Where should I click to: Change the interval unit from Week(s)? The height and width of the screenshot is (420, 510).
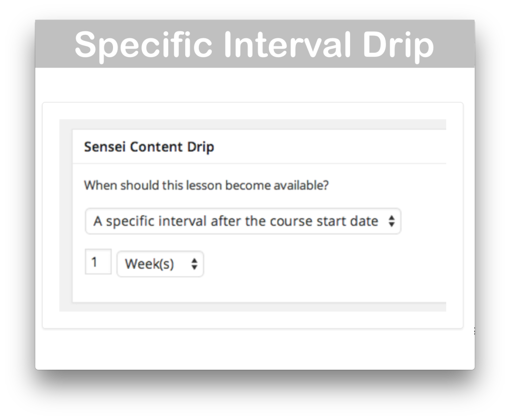(x=159, y=264)
